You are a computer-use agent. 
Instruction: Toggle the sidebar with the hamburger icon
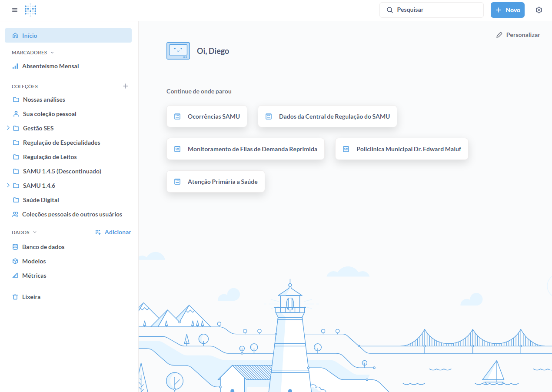point(15,10)
